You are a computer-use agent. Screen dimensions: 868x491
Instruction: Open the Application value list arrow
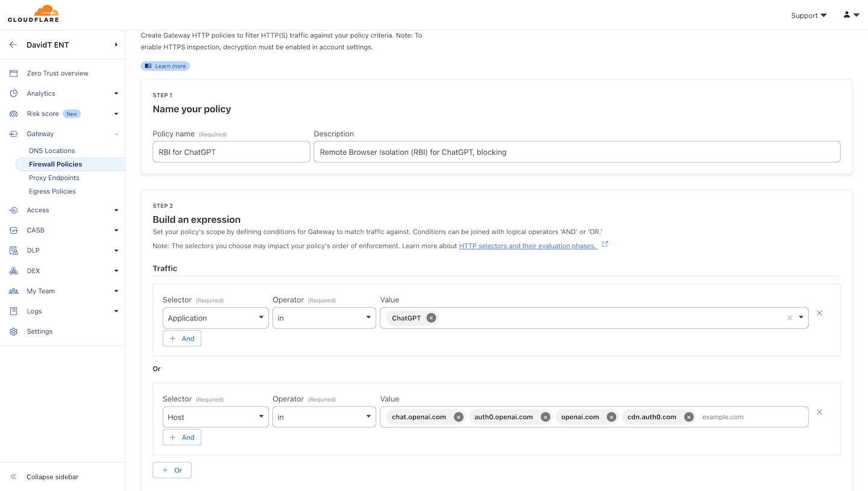click(801, 317)
